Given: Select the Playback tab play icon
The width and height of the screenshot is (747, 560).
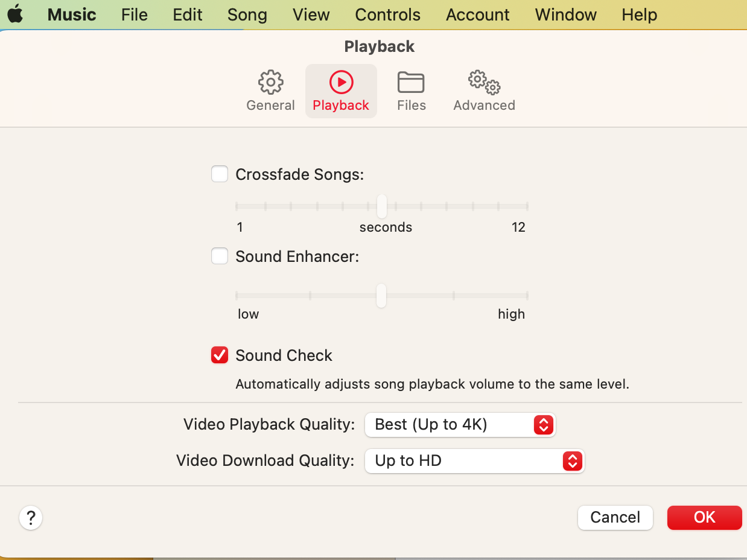Looking at the screenshot, I should click(x=341, y=91).
